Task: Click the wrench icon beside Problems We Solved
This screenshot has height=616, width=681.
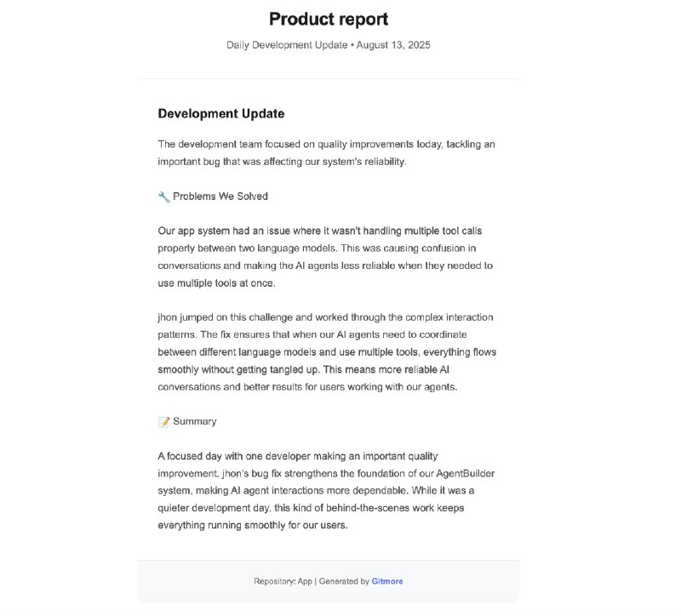Action: [x=163, y=197]
